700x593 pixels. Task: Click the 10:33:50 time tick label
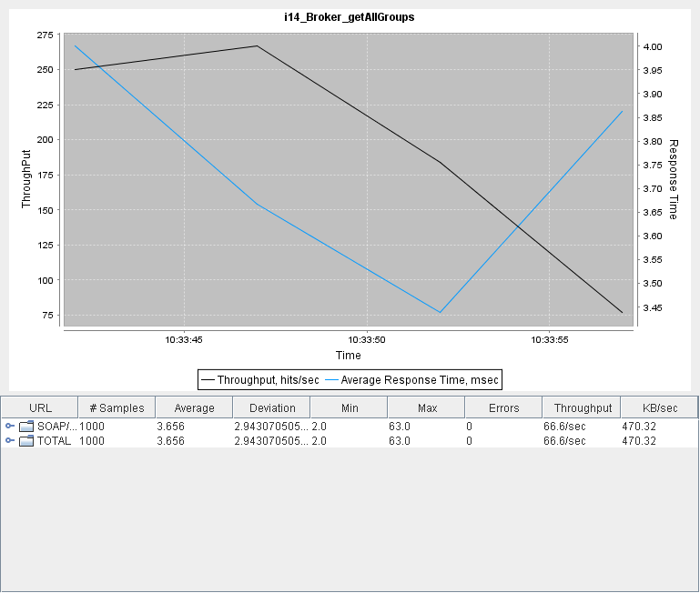(x=367, y=339)
